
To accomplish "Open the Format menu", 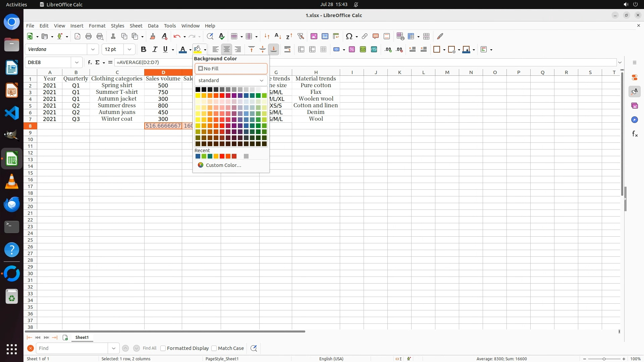I will [x=97, y=26].
